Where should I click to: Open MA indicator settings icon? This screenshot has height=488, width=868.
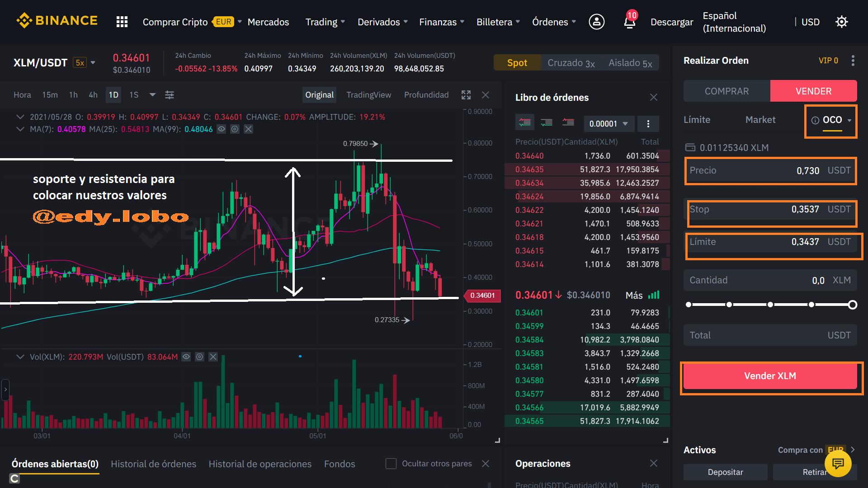[x=235, y=129]
